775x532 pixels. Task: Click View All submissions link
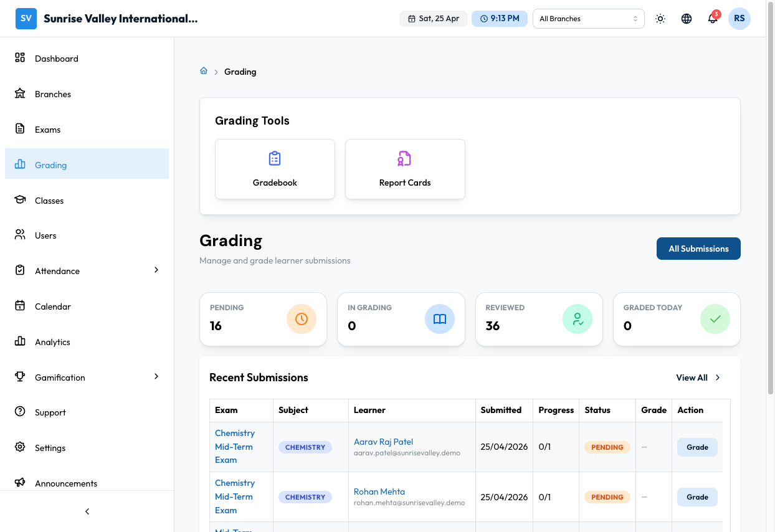pyautogui.click(x=692, y=378)
